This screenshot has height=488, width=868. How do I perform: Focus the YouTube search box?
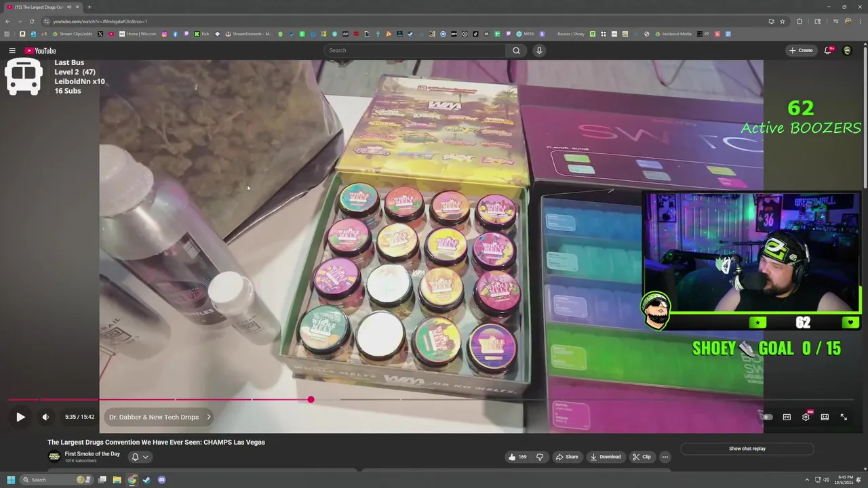[414, 50]
